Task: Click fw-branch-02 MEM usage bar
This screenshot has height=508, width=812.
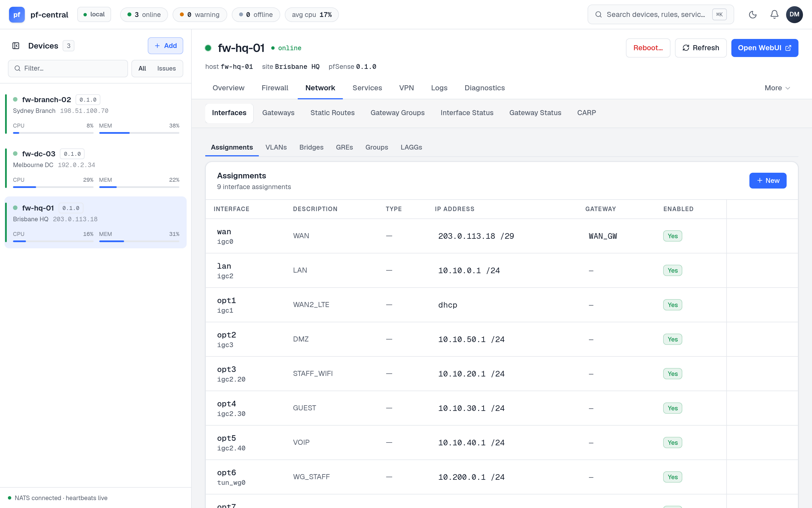Action: (x=139, y=133)
